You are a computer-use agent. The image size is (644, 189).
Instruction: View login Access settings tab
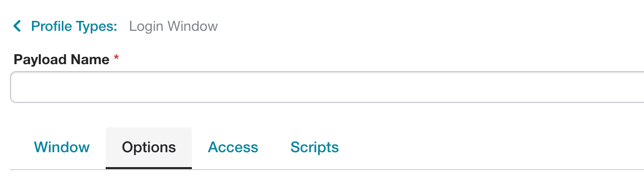233,147
